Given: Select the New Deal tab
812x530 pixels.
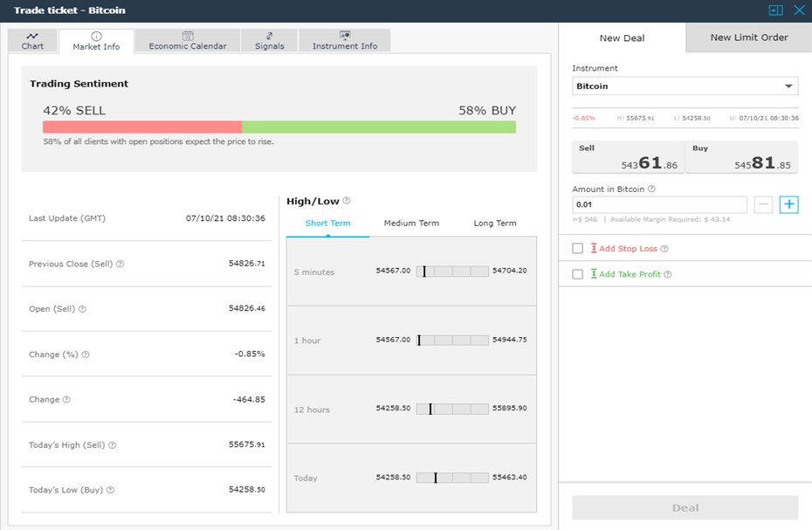Looking at the screenshot, I should pos(622,38).
